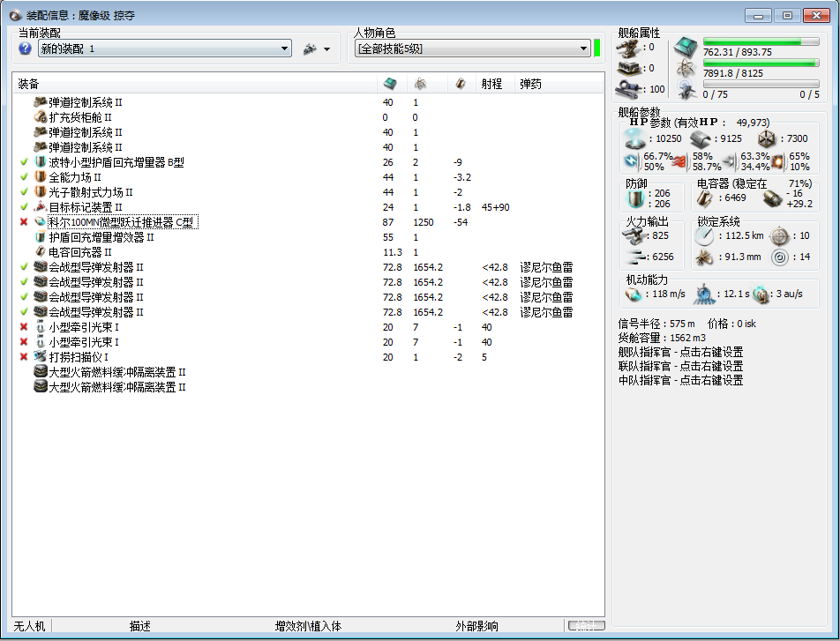Click the targeting range icon showing 112.5 km
Image resolution: width=840 pixels, height=641 pixels.
click(704, 236)
